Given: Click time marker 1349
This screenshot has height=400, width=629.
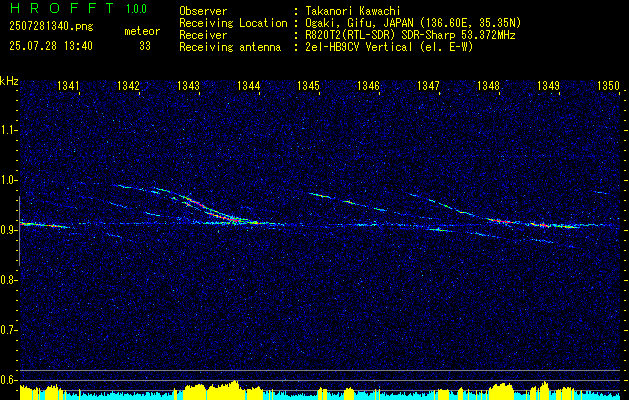Looking at the screenshot, I should click(x=548, y=86).
